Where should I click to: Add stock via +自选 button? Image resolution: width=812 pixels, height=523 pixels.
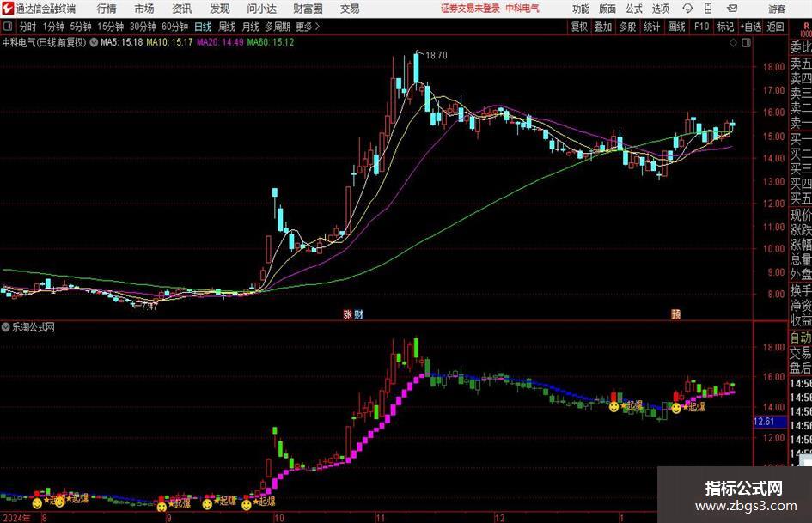point(751,27)
